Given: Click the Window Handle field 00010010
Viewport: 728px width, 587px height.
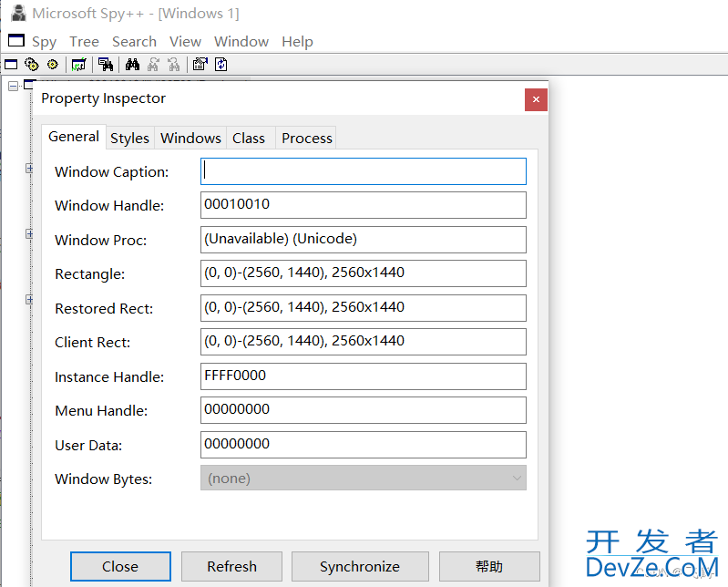Looking at the screenshot, I should click(x=363, y=205).
